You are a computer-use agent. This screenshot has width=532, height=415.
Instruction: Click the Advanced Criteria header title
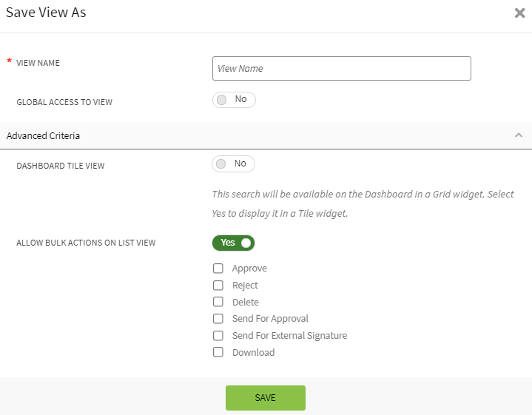tap(43, 136)
